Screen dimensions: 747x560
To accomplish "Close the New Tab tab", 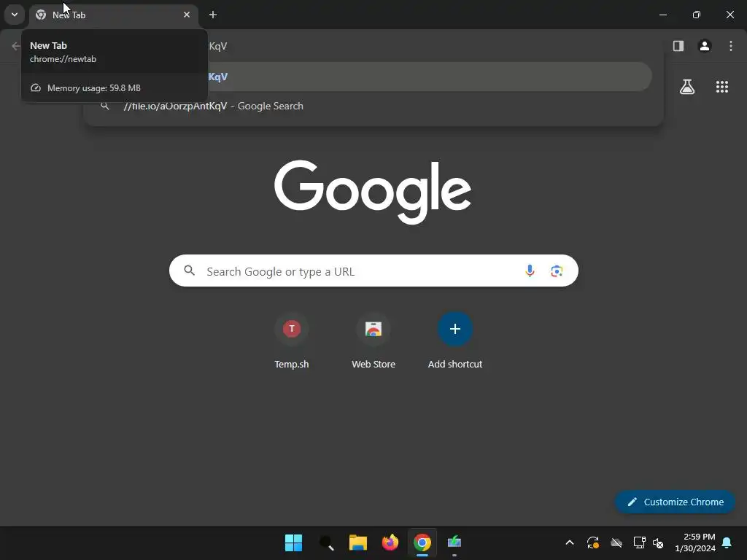I will [x=187, y=15].
